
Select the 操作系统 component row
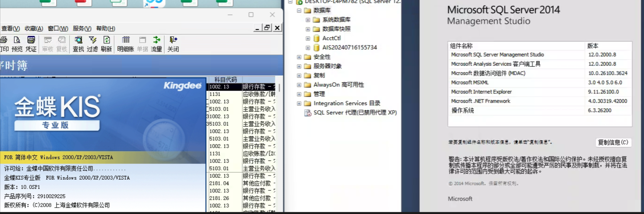[540, 110]
